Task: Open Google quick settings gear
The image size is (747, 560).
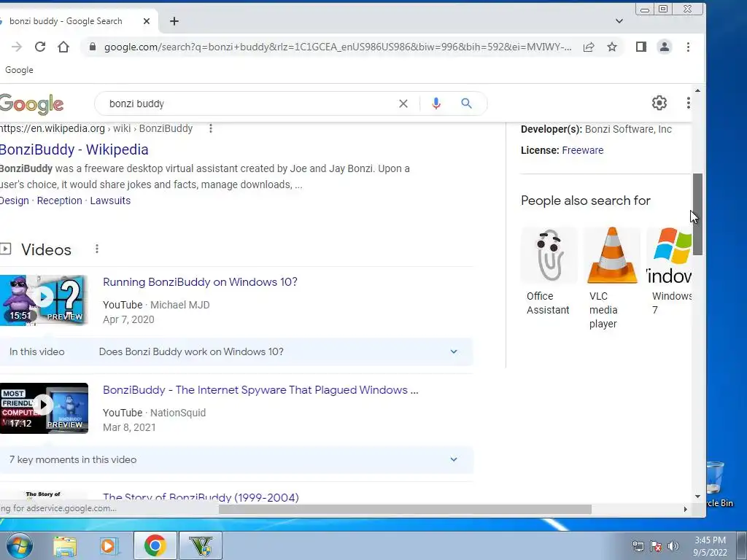Action: coord(659,103)
